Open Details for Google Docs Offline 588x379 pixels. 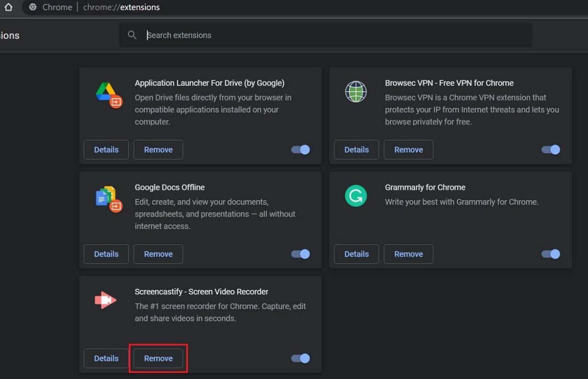tap(106, 254)
